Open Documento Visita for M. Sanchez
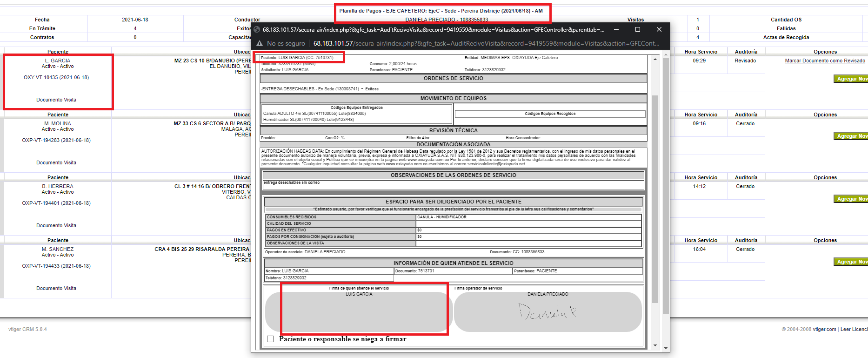 coord(56,288)
